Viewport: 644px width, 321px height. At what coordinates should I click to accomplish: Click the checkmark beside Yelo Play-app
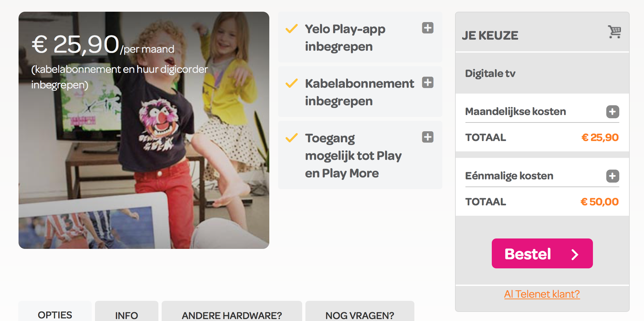coord(291,29)
